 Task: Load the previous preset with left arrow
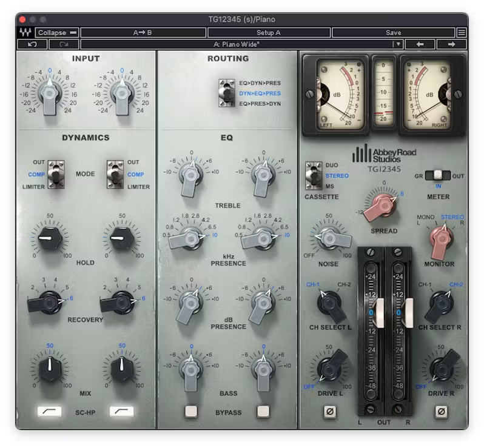click(x=420, y=44)
